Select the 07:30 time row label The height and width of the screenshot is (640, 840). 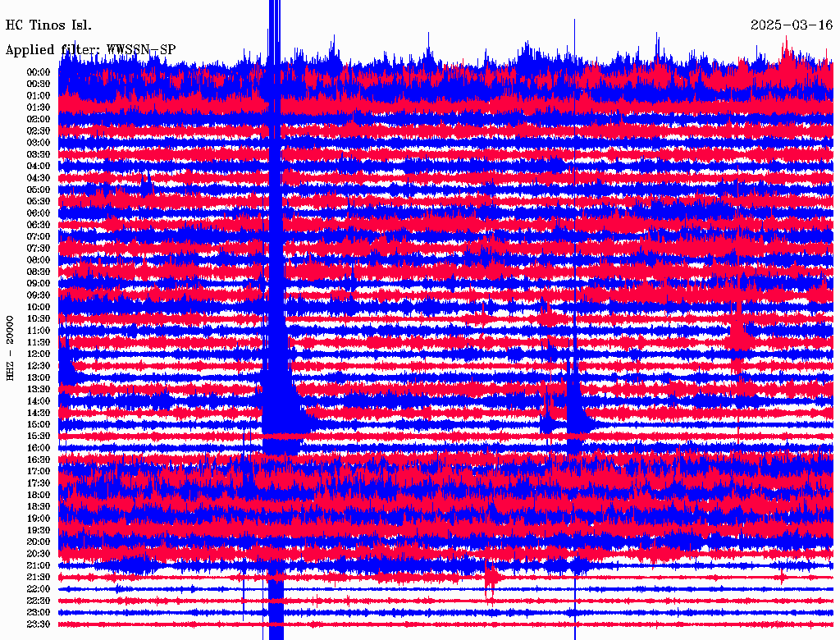click(x=39, y=249)
